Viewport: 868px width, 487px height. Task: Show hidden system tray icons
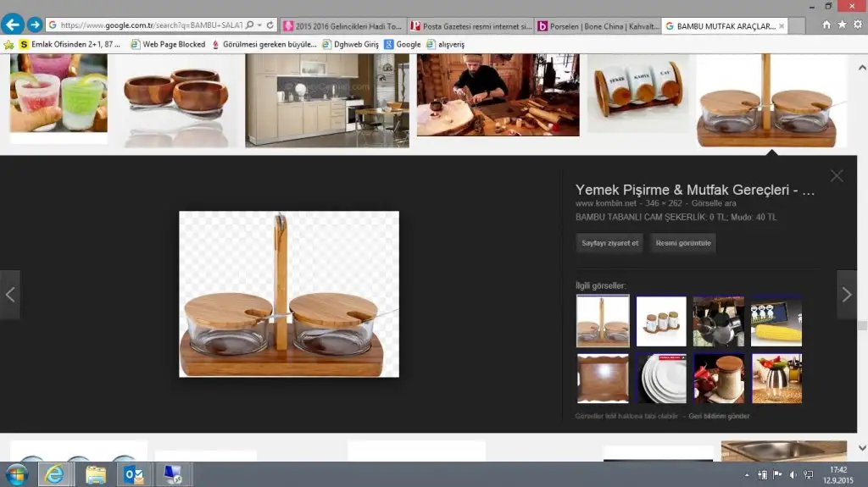[x=747, y=475]
